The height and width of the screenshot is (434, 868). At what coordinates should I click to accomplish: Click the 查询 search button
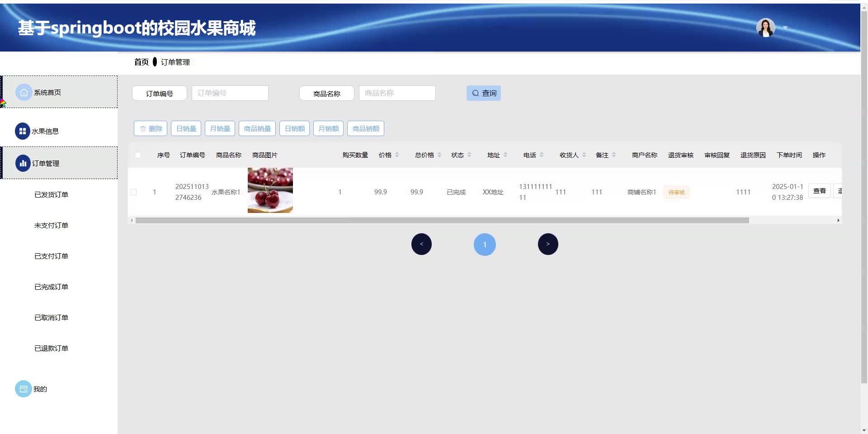point(484,93)
